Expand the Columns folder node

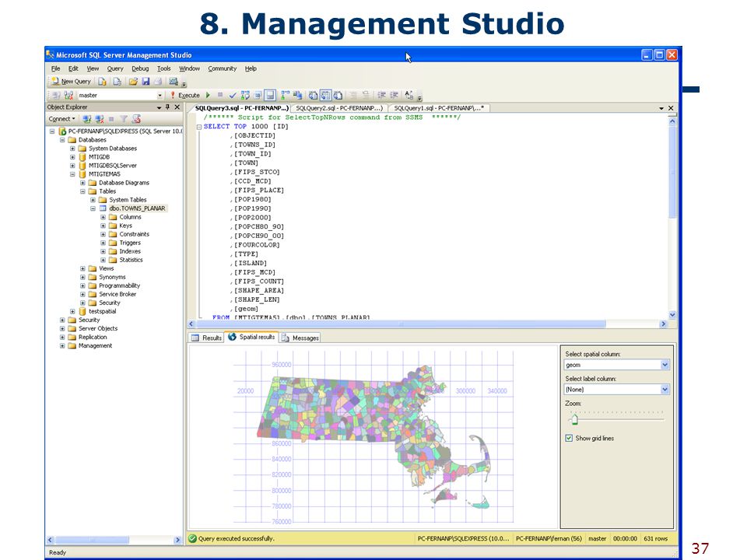point(103,217)
